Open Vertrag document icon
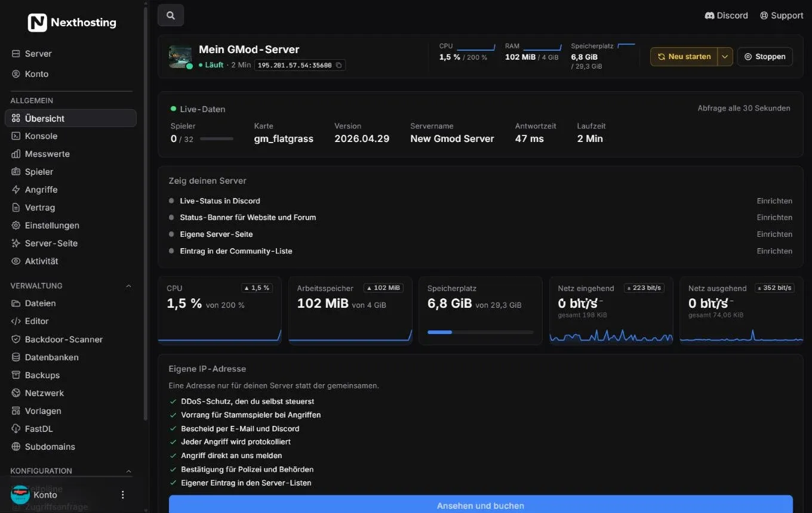This screenshot has height=513, width=812. click(x=16, y=208)
